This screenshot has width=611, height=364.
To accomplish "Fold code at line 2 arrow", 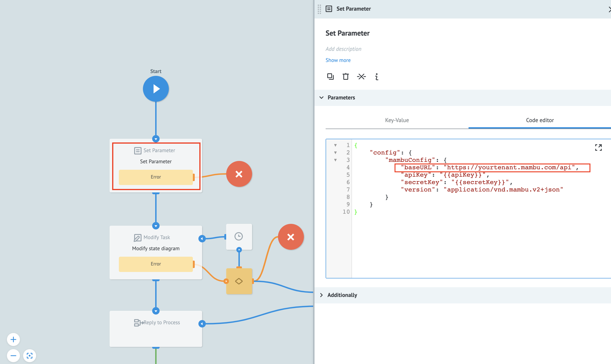I will 335,153.
